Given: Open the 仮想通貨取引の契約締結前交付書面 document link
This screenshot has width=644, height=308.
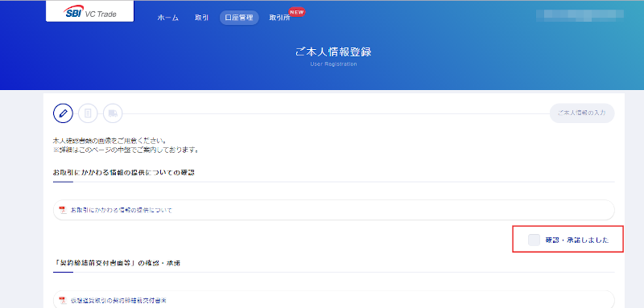Looking at the screenshot, I should [118, 301].
